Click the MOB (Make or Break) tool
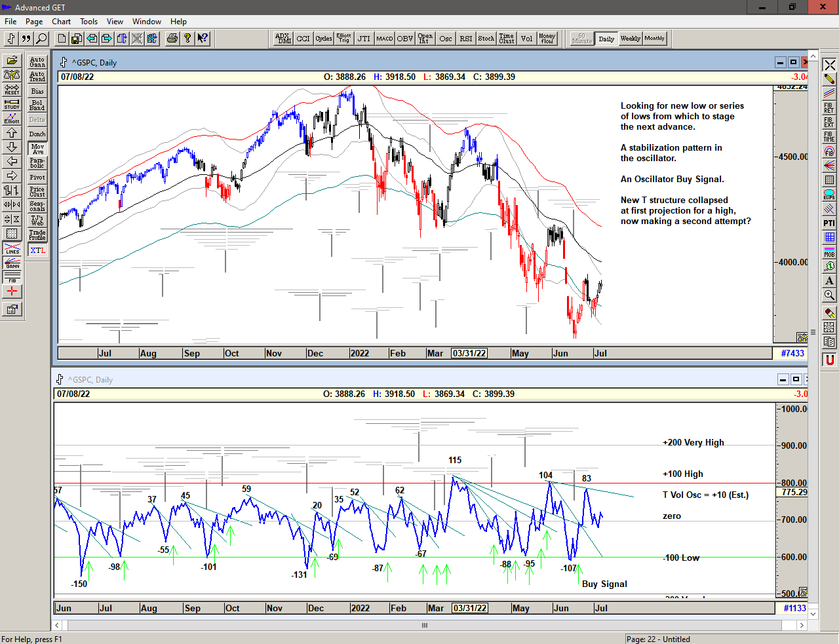This screenshot has width=839, height=644. (829, 252)
